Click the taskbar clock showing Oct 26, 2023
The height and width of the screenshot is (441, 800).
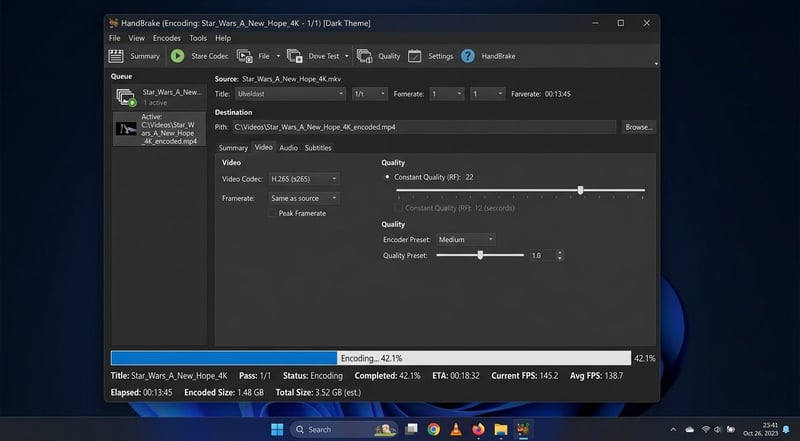click(761, 430)
